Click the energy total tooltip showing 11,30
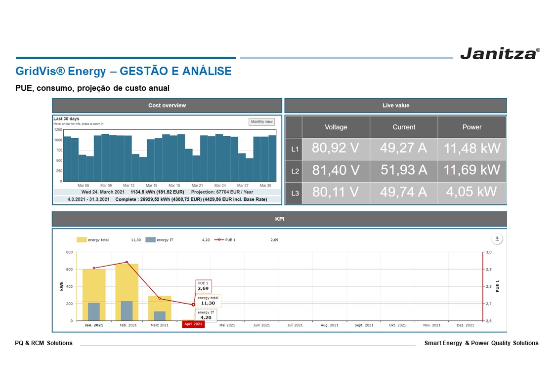The image size is (555, 392). (x=208, y=301)
